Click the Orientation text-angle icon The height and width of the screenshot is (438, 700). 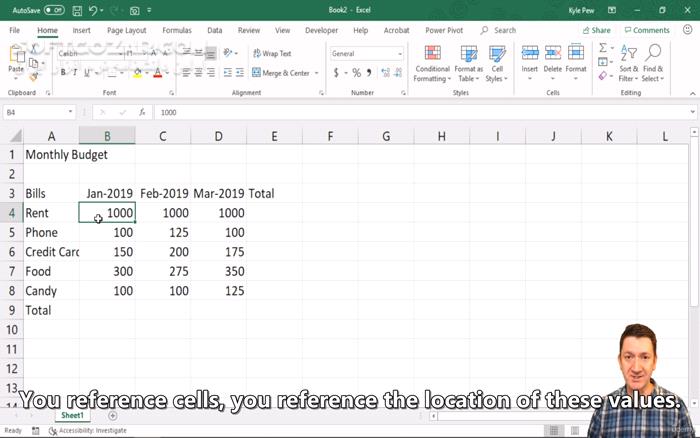[228, 53]
